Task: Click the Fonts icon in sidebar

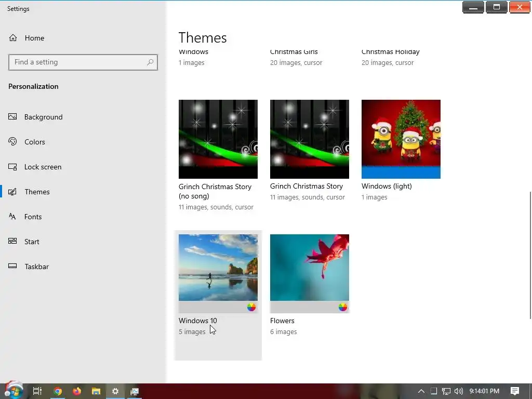Action: click(12, 217)
